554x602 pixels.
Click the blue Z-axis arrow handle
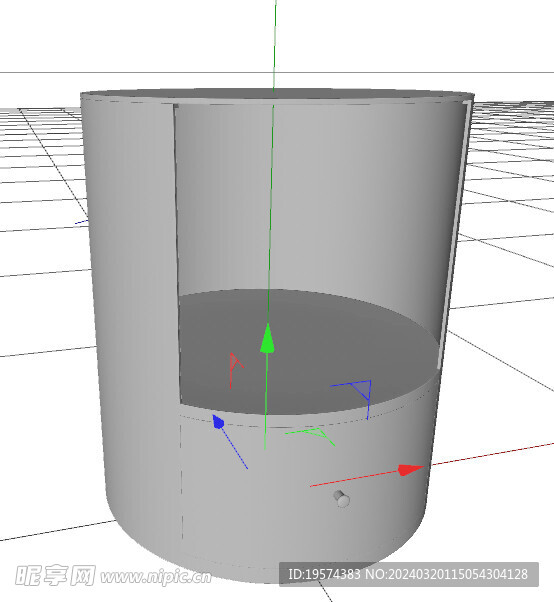[218, 422]
